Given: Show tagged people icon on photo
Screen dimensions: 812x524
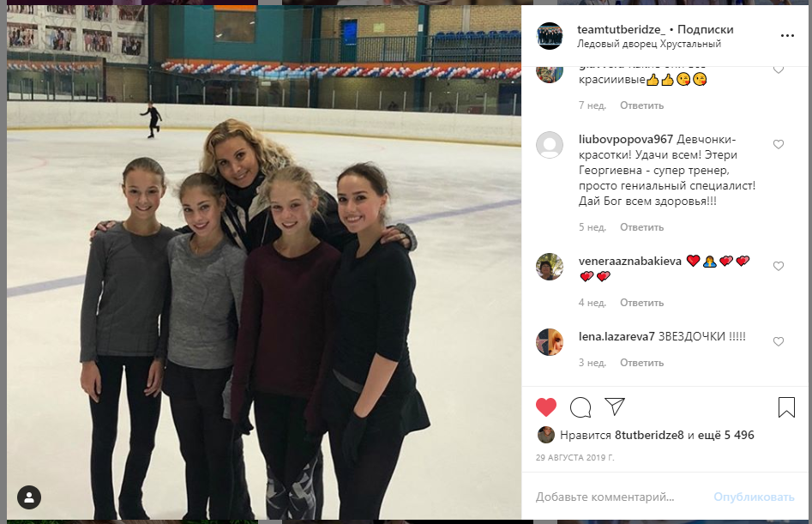Looking at the screenshot, I should [29, 497].
